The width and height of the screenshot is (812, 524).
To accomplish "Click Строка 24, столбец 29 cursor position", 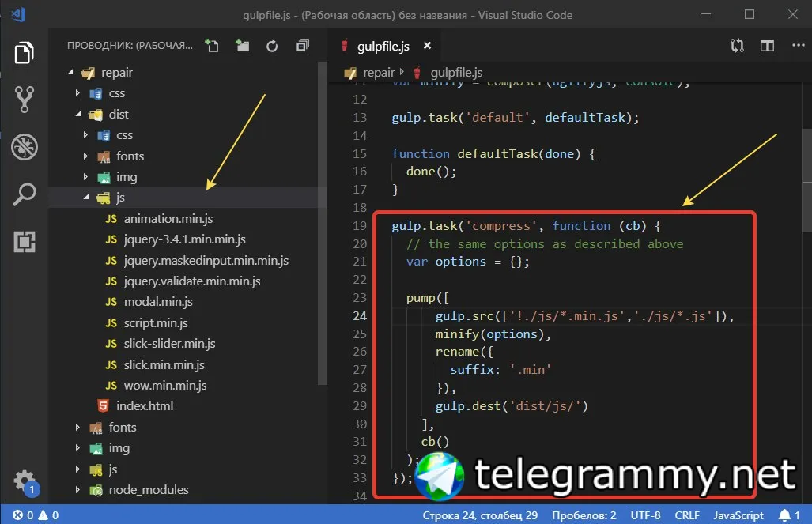I will pos(480,515).
